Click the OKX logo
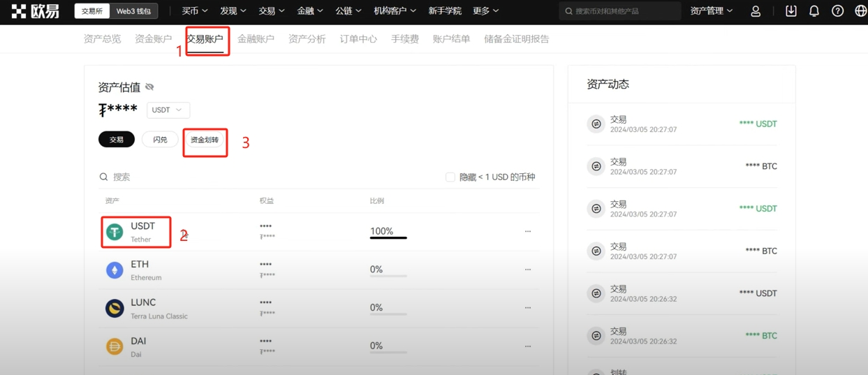Image resolution: width=868 pixels, height=375 pixels. [35, 11]
